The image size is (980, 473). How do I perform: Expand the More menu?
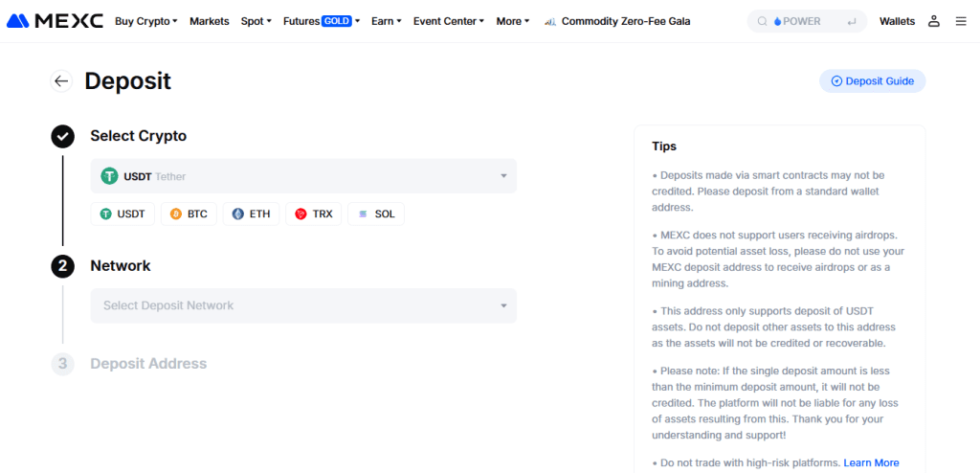513,21
